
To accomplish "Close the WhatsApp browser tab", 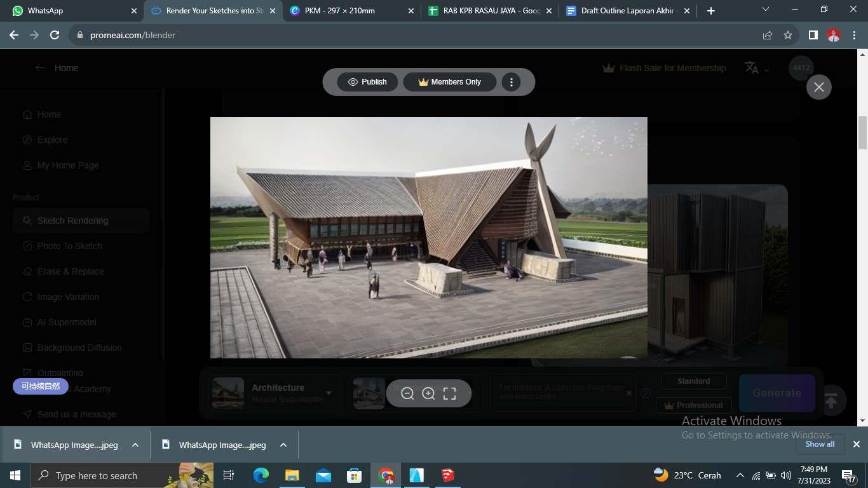I will tap(133, 11).
